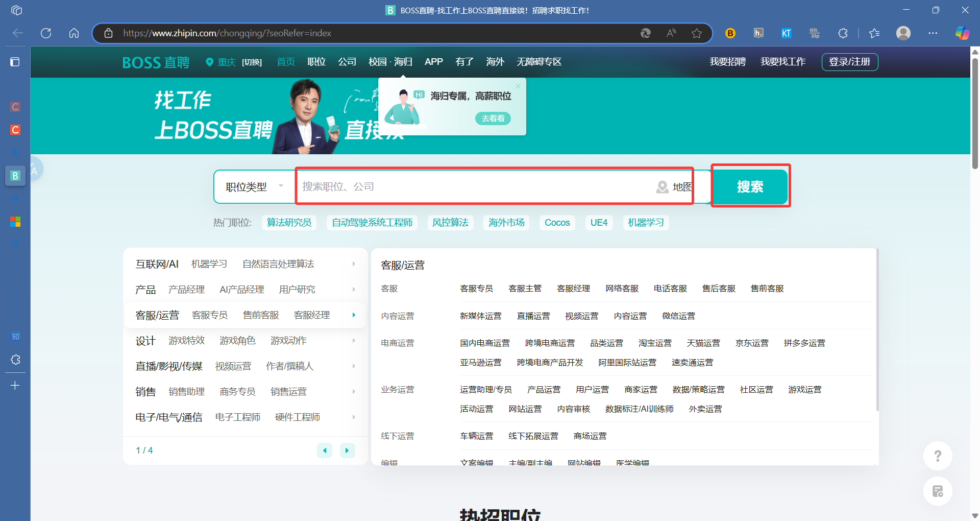Image resolution: width=980 pixels, height=521 pixels.
Task: Open 公司 nav tab
Action: [347, 62]
